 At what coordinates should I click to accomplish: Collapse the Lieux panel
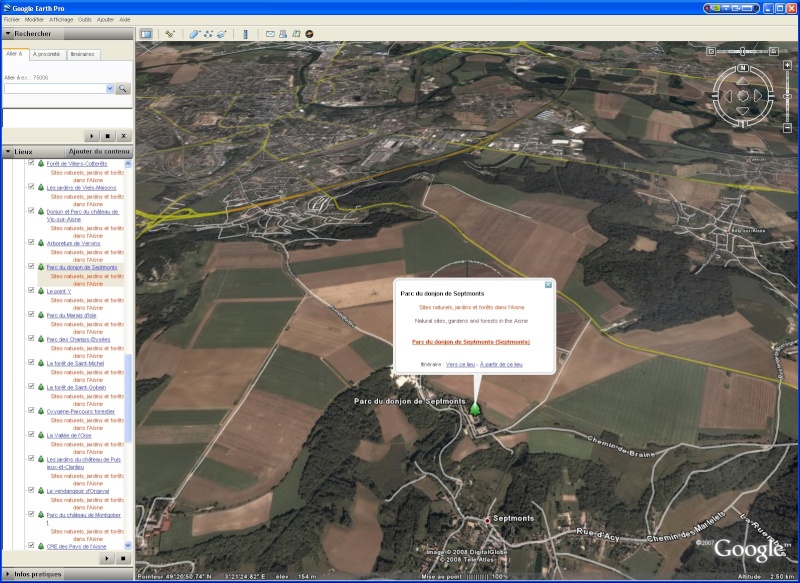point(8,151)
